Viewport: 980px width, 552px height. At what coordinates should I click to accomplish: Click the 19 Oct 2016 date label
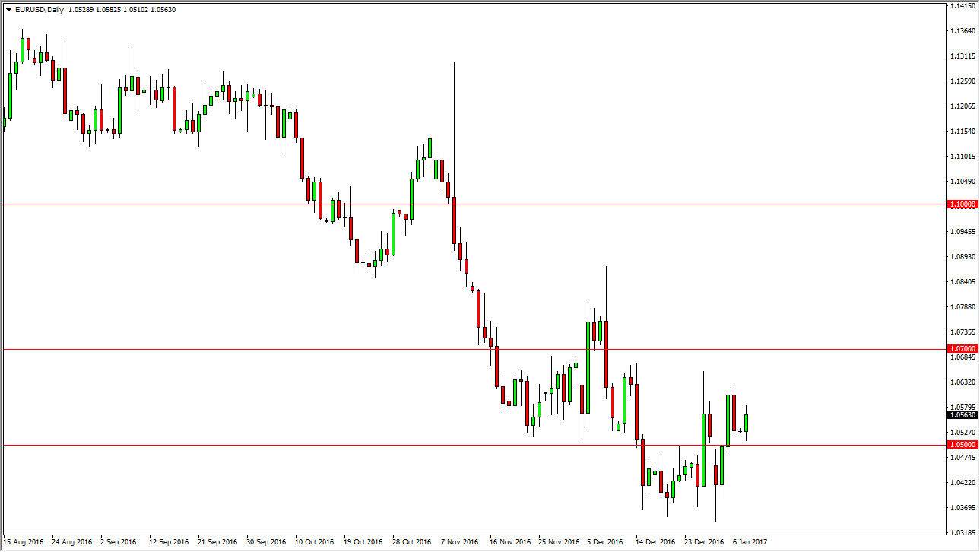363,543
